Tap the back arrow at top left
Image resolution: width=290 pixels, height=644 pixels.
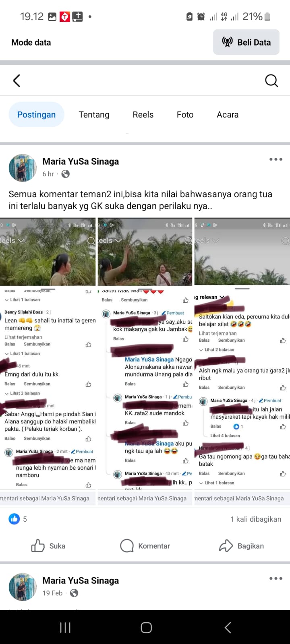pos(17,81)
